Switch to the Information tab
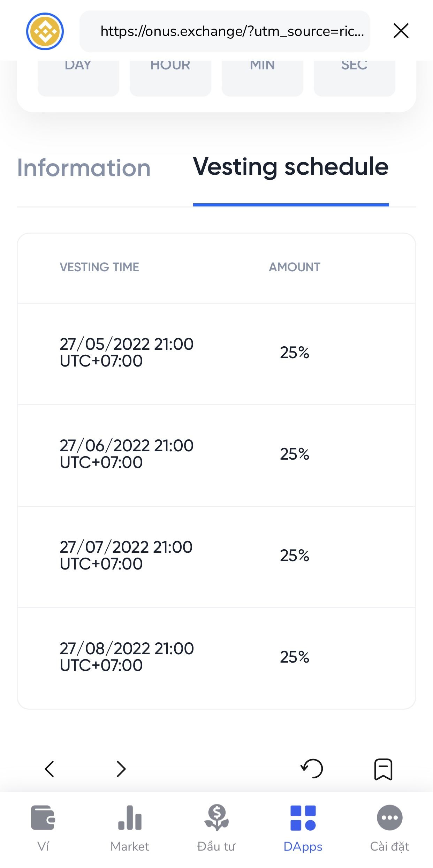Screen dimensions: 433x868 pos(84,168)
